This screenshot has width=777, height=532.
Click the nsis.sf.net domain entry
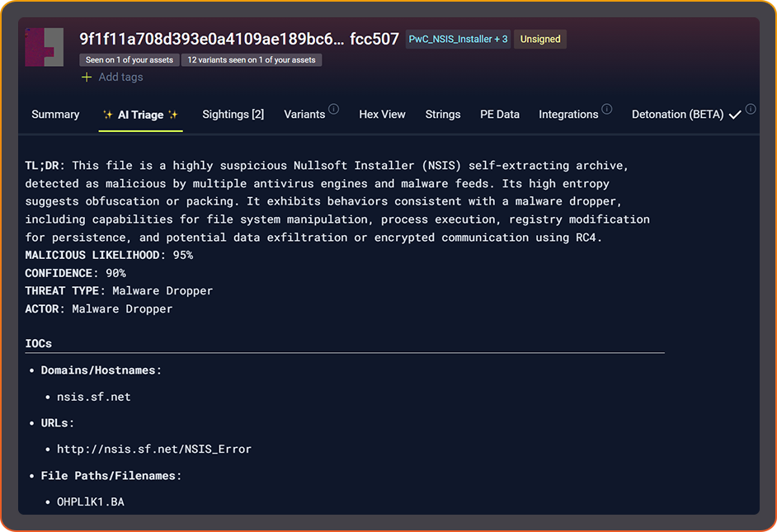[93, 396]
